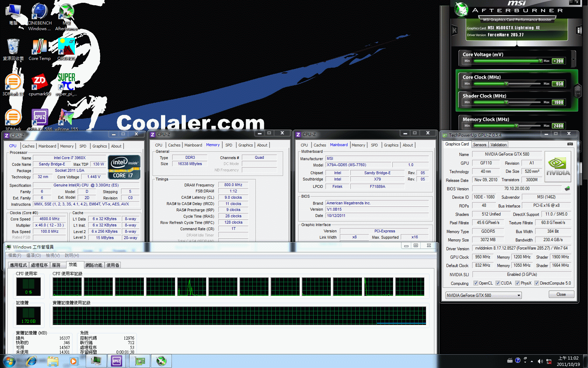Open the Graphics tab in the Mainboard CPU-Z window
Image resolution: width=588 pixels, height=368 pixels.
[391, 145]
